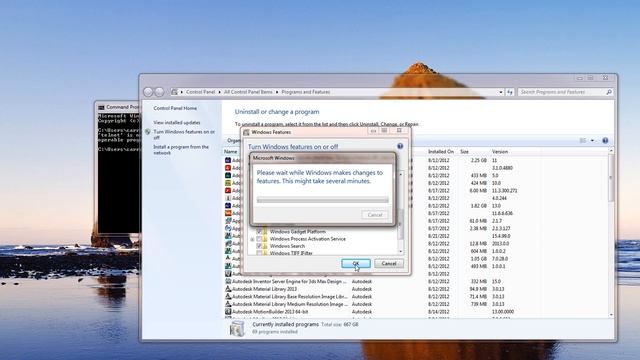Viewport: 640px width, 360px height.
Task: Click the Windows Gadget Platform folder icon
Action: [265, 231]
